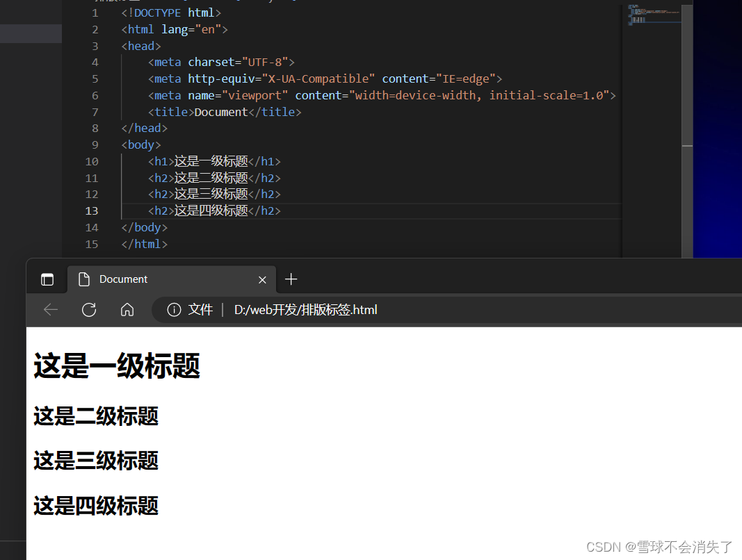Screen dimensions: 742x560
Task: Click rendered heading 这是二级标题 in browser
Action: click(96, 416)
